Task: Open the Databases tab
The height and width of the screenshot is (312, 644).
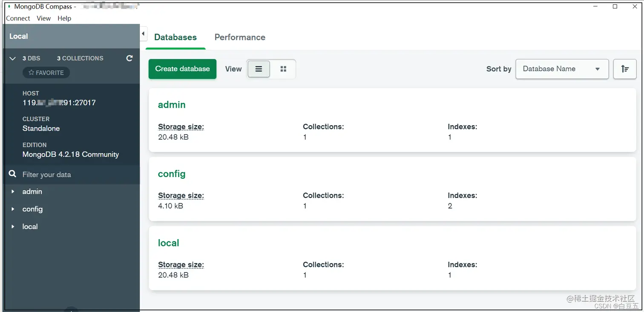Action: coord(175,37)
